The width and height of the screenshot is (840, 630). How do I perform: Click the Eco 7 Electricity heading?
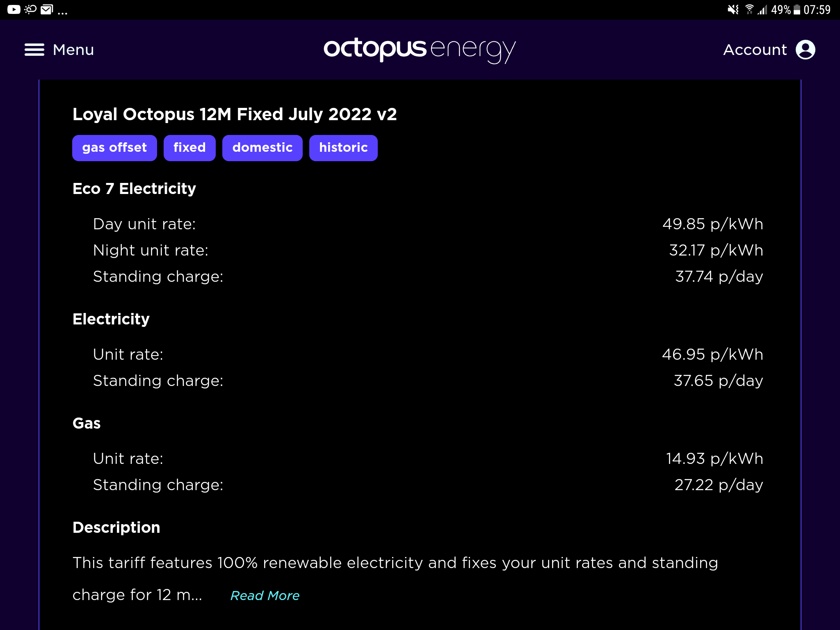coord(134,189)
